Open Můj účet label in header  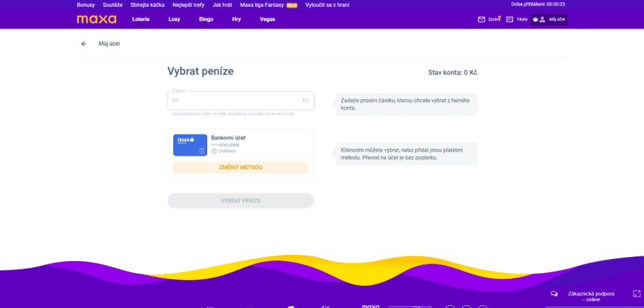point(557,19)
